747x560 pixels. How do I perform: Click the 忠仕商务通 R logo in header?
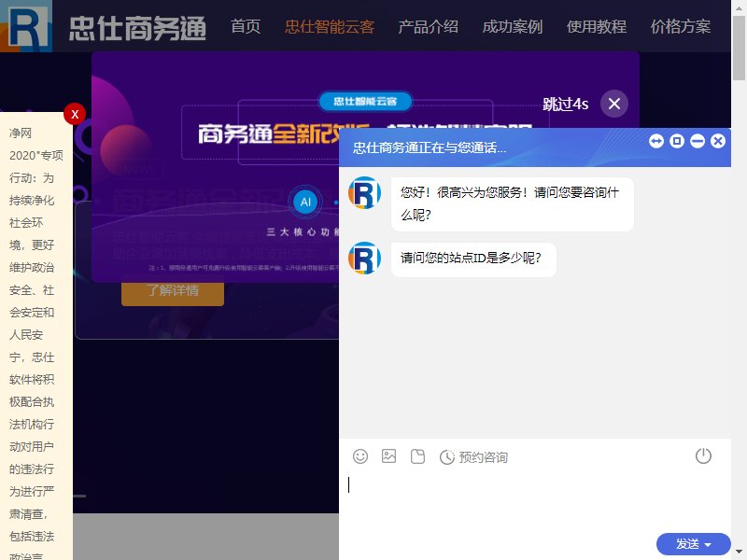[x=26, y=26]
